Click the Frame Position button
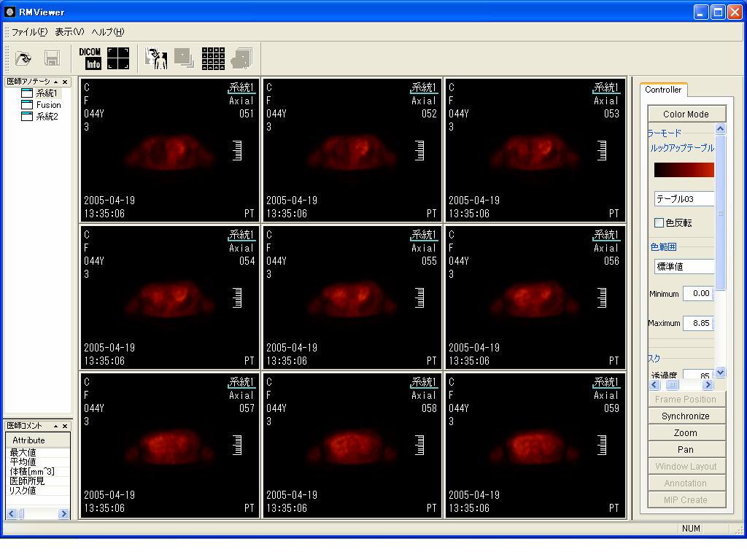 pos(686,400)
